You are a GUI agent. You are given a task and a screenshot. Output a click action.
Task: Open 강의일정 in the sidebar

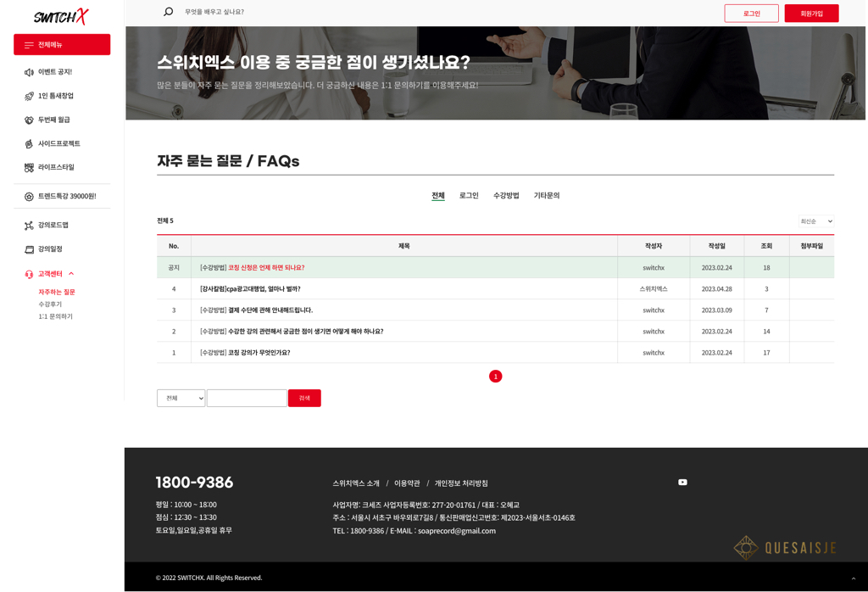[50, 249]
